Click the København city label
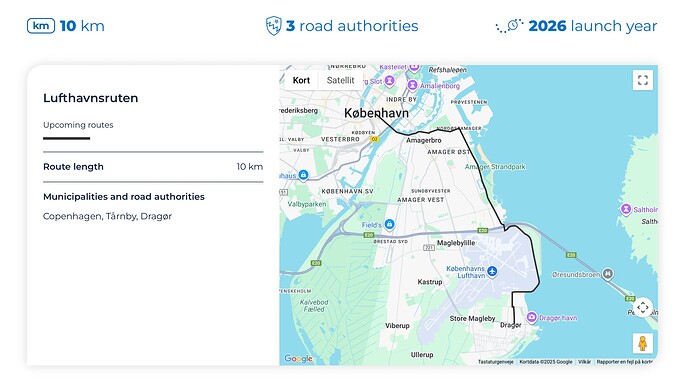 click(x=376, y=113)
